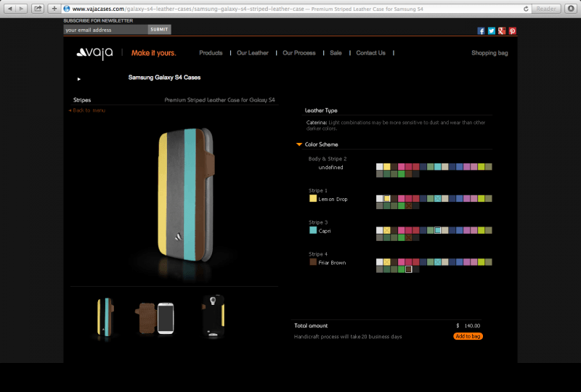Select the back-view black case thumbnail
The height and width of the screenshot is (392, 581).
pyautogui.click(x=214, y=316)
